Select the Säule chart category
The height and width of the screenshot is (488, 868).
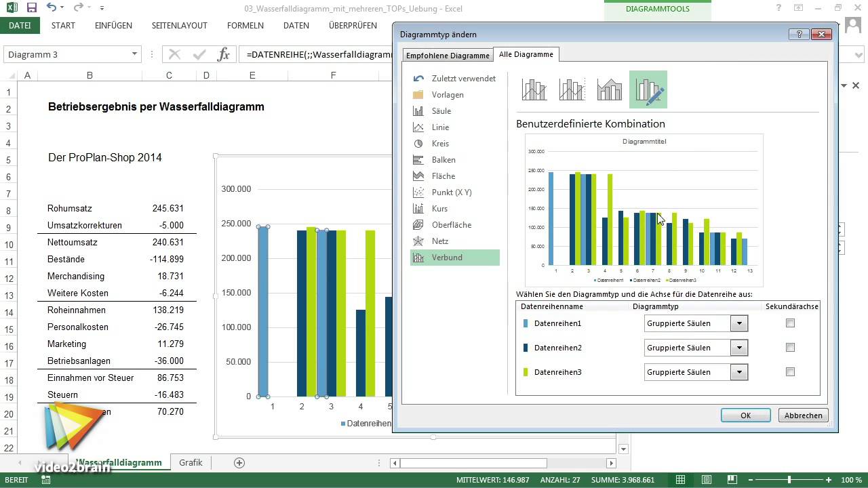click(455, 111)
